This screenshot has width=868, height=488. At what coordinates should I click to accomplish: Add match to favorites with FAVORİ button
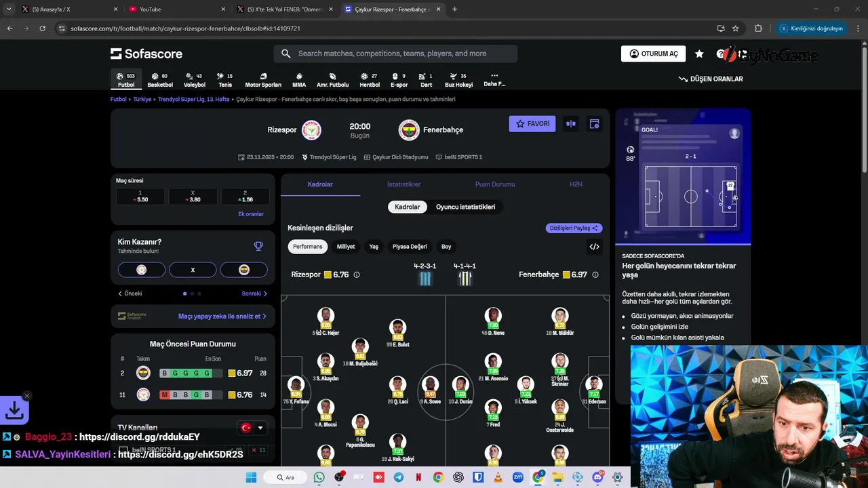click(532, 124)
